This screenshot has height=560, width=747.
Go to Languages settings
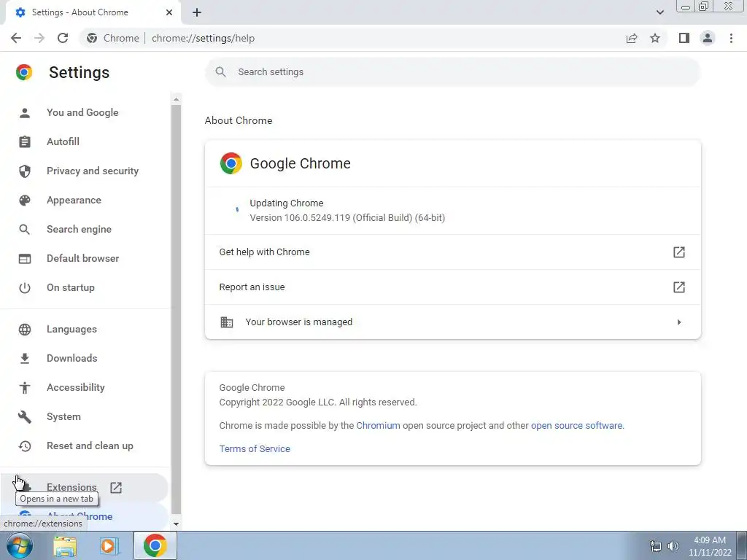(x=71, y=329)
